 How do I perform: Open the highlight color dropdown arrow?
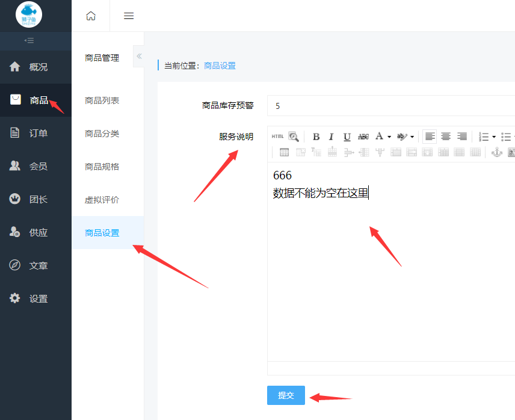coord(412,137)
